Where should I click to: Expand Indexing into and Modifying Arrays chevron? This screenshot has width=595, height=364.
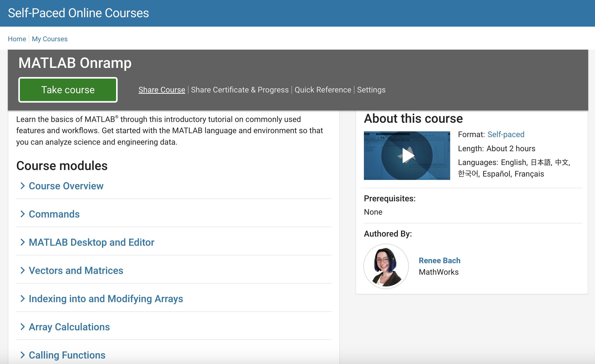click(x=23, y=299)
